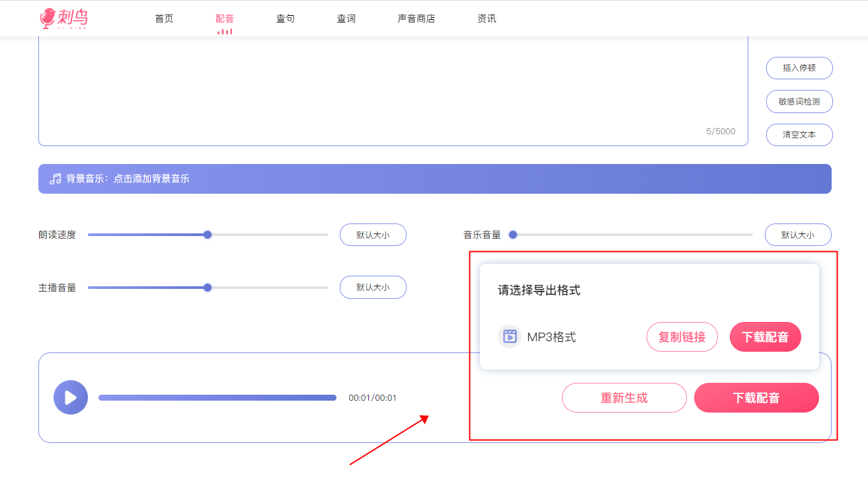Click 下载配音 beside MP3格式
The height and width of the screenshot is (480, 868).
[x=765, y=337]
